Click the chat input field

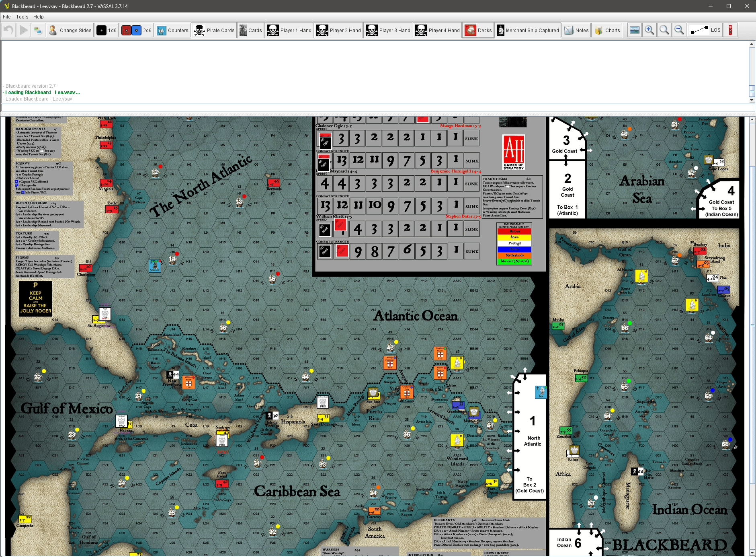pos(378,107)
